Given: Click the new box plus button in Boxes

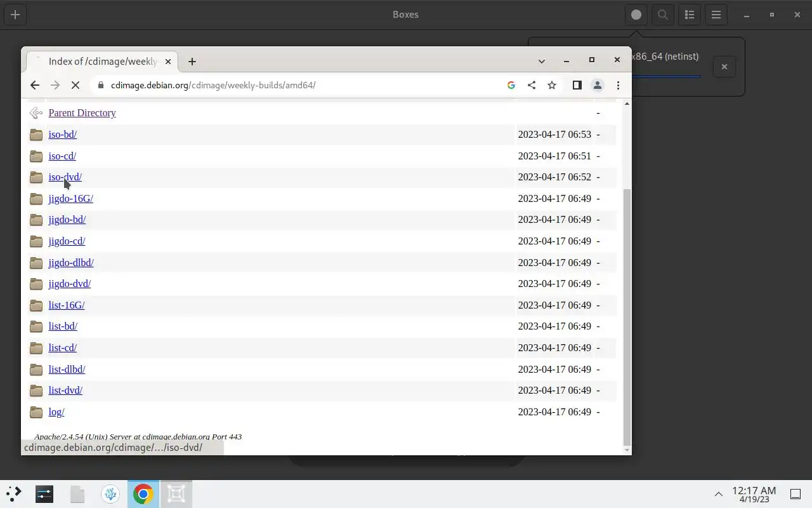Looking at the screenshot, I should (x=15, y=15).
